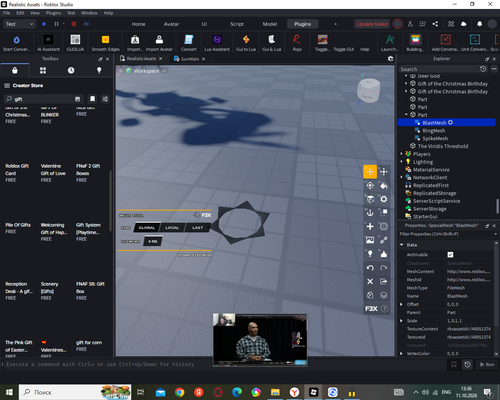Select the F3X New Part tool
The width and height of the screenshot is (500, 400).
370,226
